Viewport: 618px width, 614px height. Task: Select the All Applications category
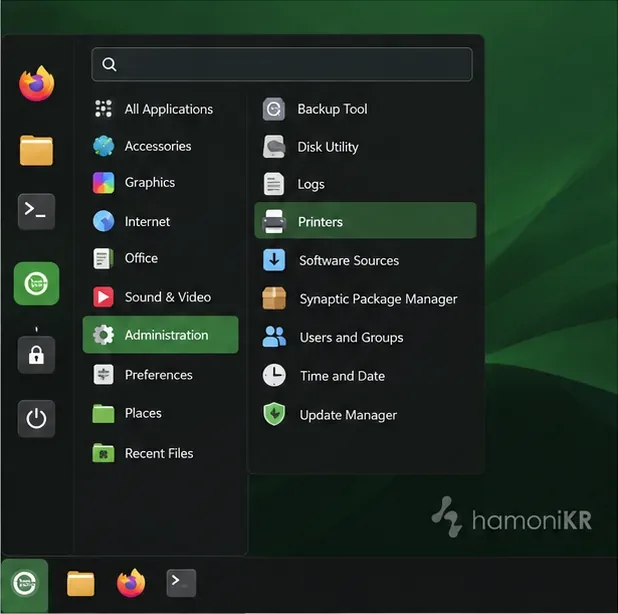tap(160, 109)
